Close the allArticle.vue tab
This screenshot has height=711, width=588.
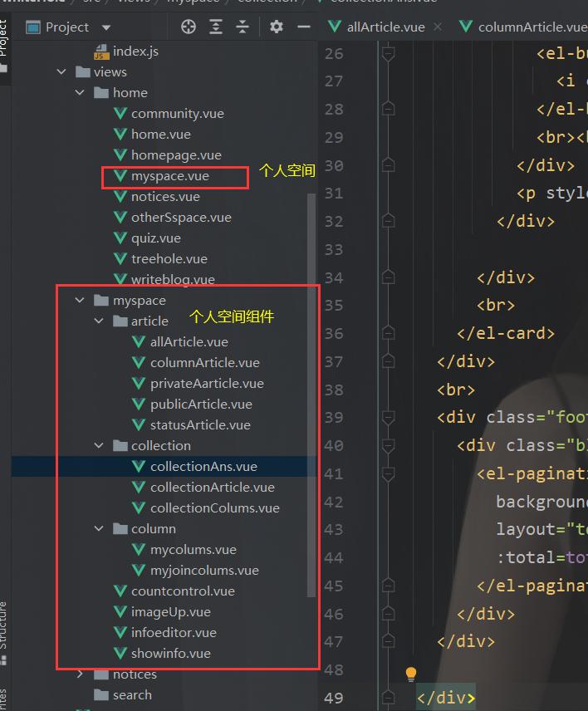[x=438, y=27]
